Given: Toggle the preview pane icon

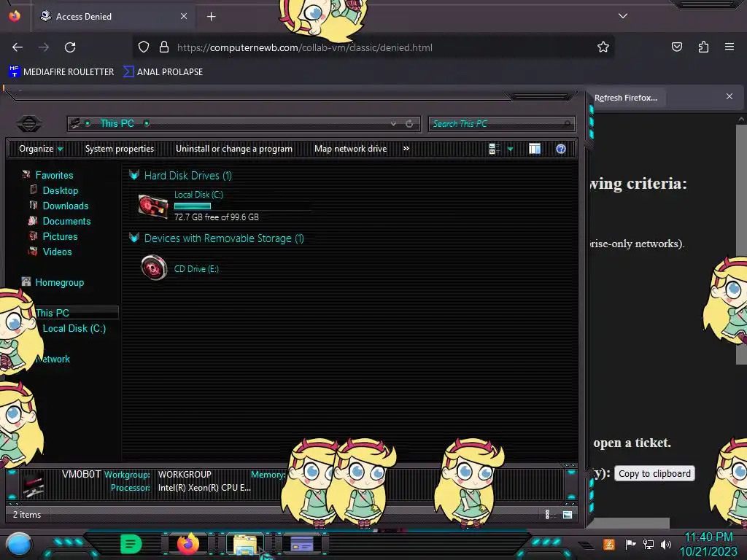Looking at the screenshot, I should [x=535, y=149].
